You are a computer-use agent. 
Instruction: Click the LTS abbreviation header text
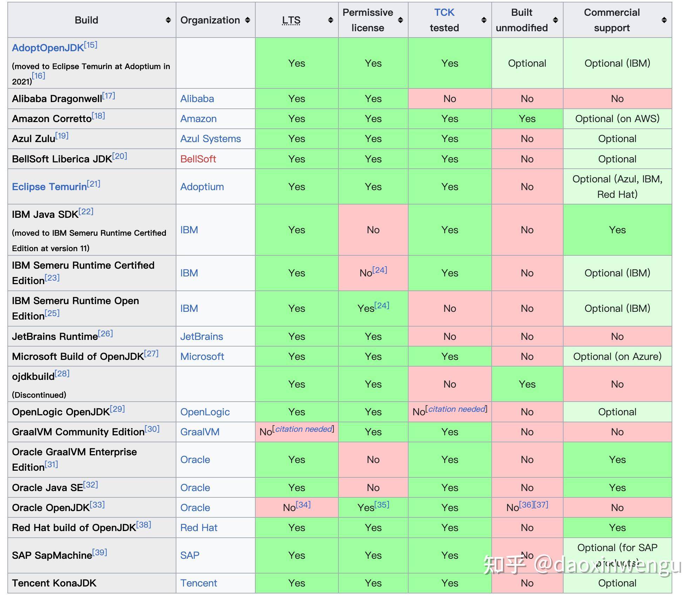(291, 20)
